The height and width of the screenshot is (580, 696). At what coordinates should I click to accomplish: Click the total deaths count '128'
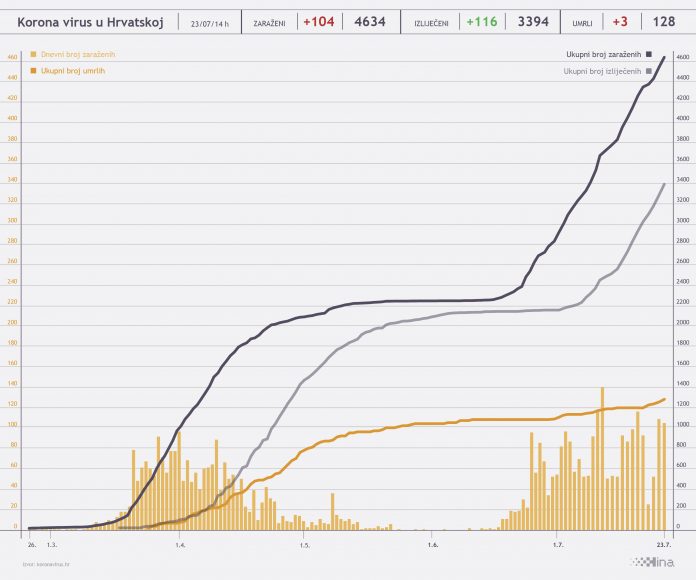click(664, 22)
